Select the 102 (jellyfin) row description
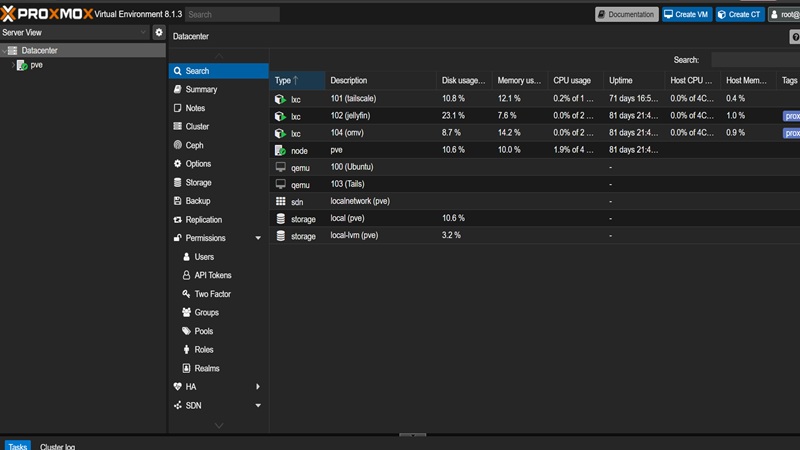The height and width of the screenshot is (450, 800). [x=351, y=116]
